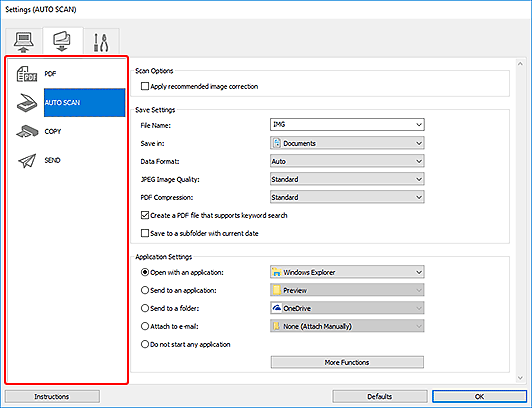Choose COPY label in sidebar
532x408 pixels.
[53, 132]
